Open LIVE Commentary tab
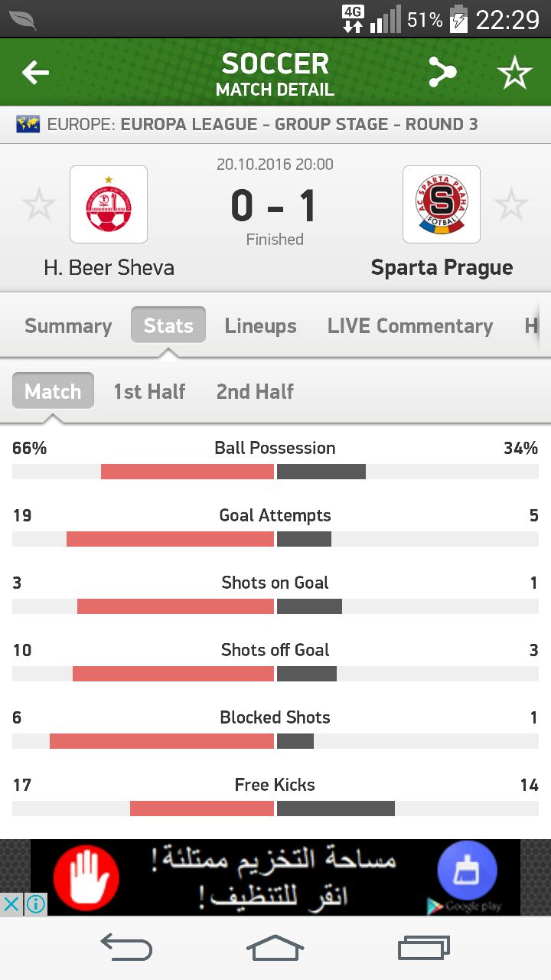 pos(410,326)
